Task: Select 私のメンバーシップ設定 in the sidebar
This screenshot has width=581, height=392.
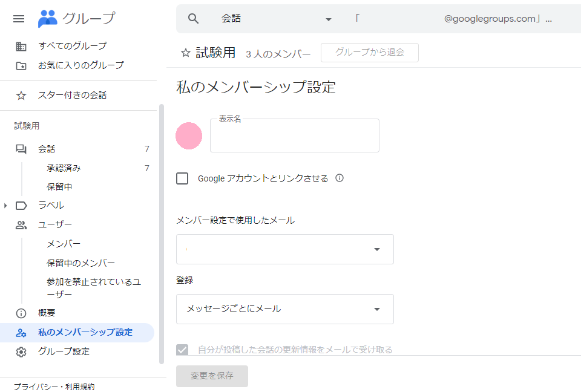Action: (x=77, y=333)
